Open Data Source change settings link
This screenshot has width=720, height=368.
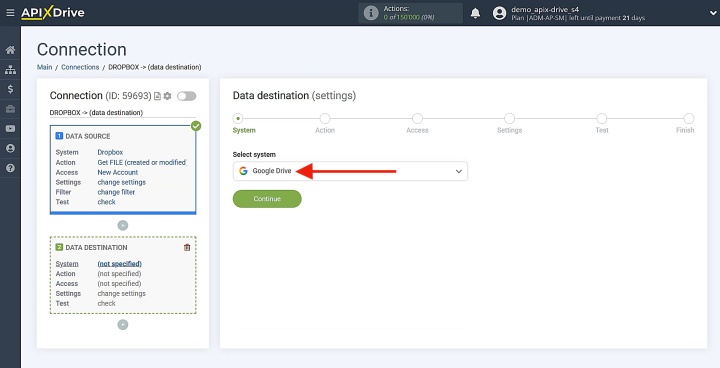pos(122,182)
